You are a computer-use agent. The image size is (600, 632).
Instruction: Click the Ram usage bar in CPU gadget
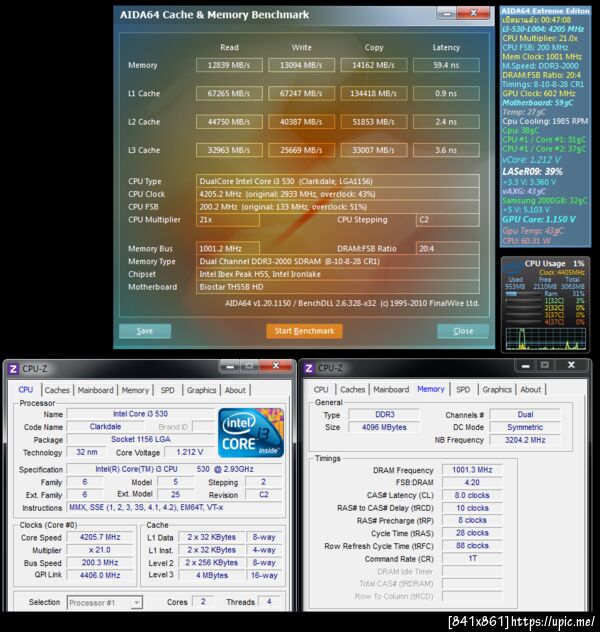click(x=523, y=294)
